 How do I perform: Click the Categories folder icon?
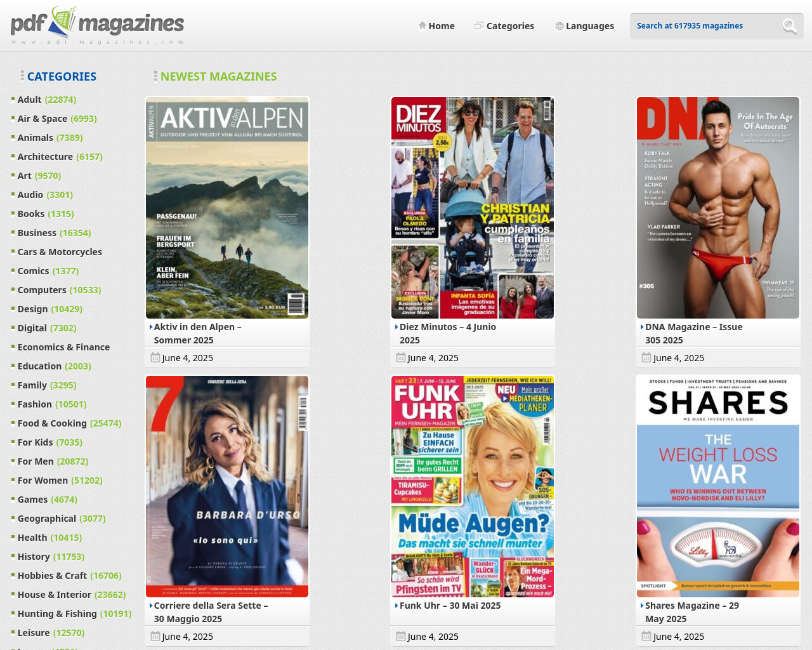click(x=479, y=26)
